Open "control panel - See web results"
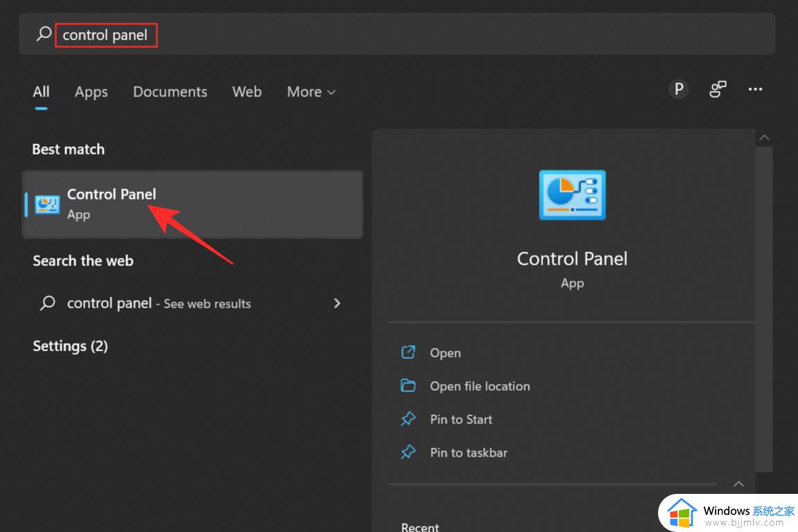 [x=193, y=303]
